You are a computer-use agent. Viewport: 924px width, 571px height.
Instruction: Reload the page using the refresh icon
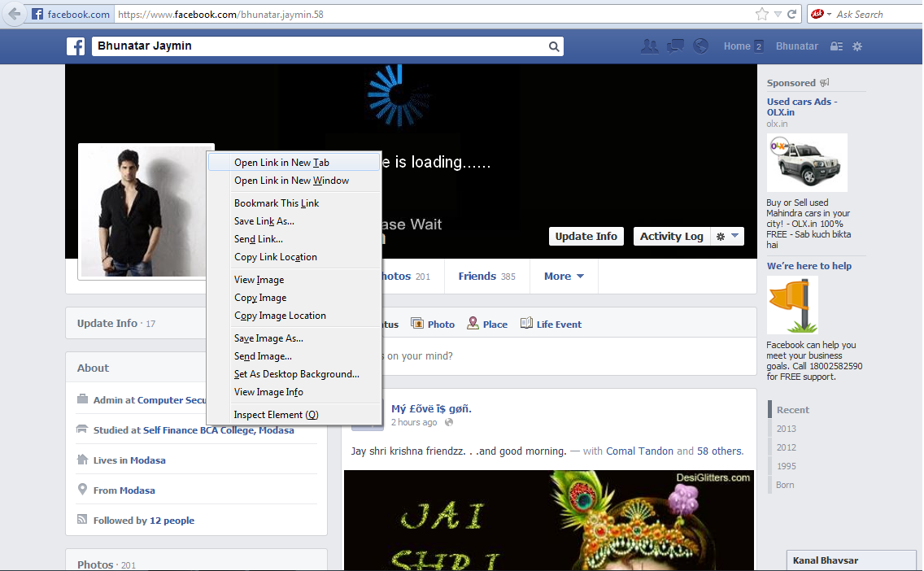(792, 14)
